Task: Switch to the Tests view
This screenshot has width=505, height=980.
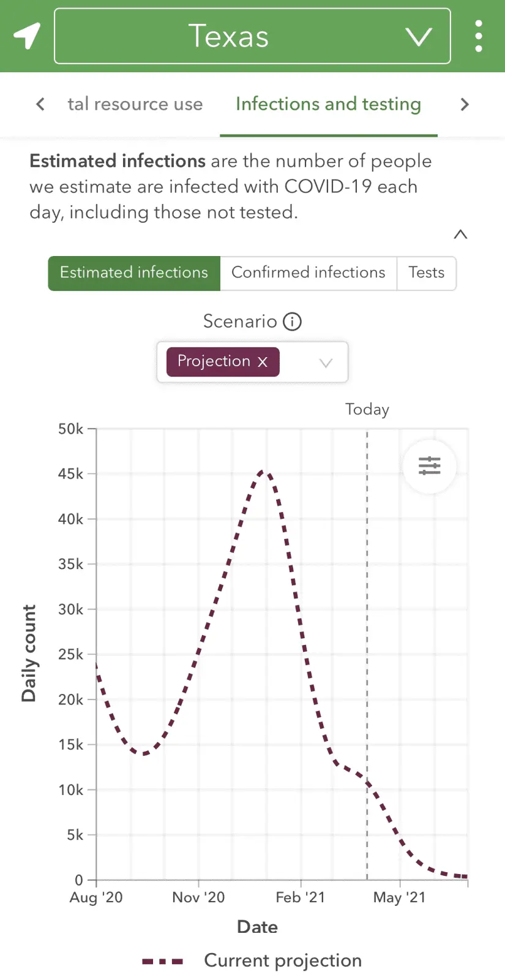Action: coord(427,273)
